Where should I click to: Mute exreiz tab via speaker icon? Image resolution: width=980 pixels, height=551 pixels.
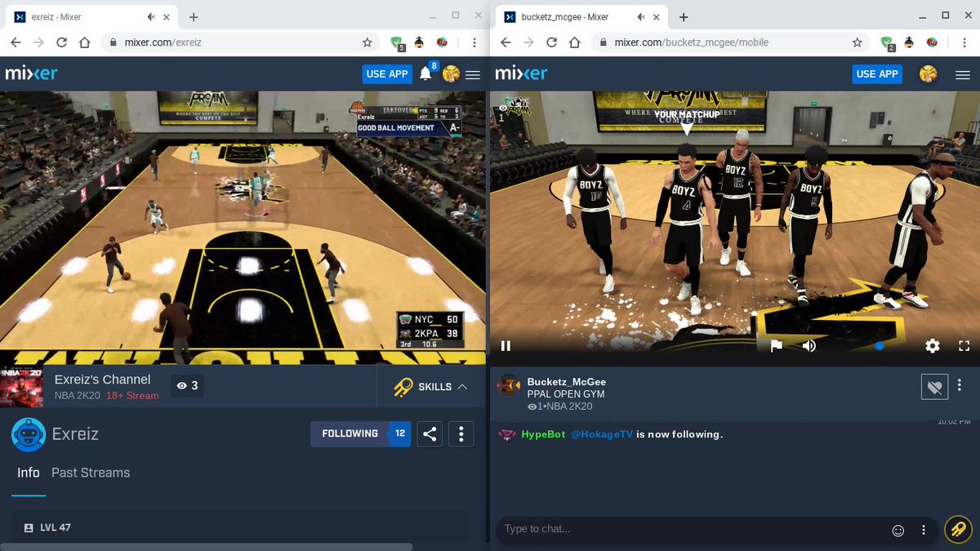151,16
